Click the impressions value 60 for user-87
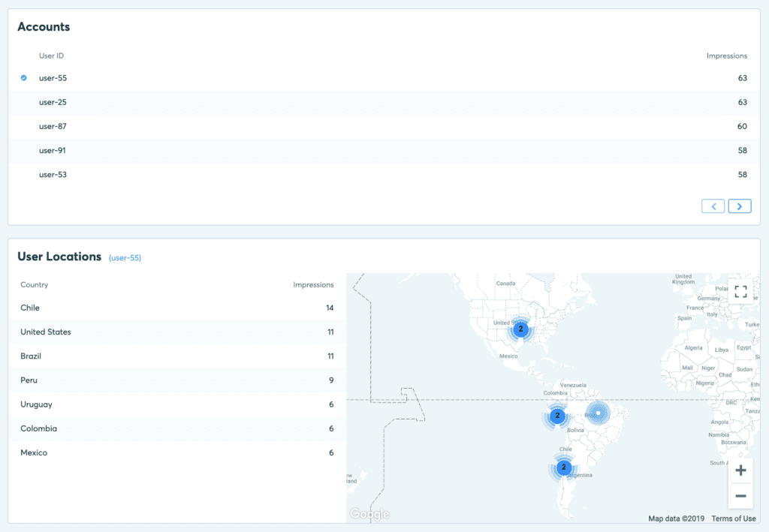769x532 pixels. 742,126
